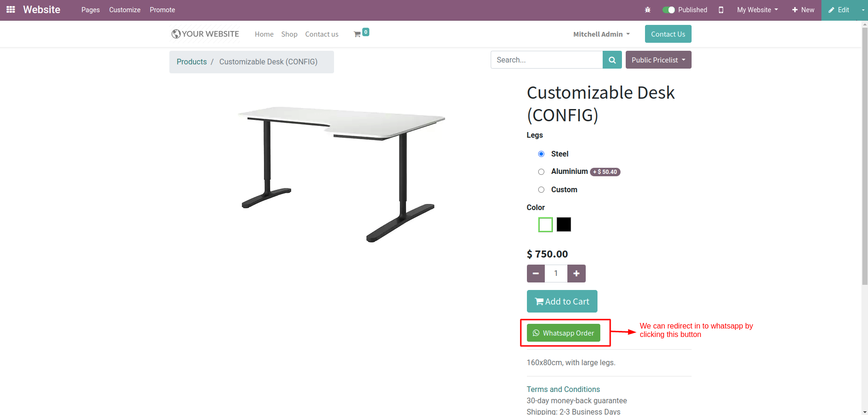This screenshot has width=868, height=415.
Task: Open the Terms and Conditions link
Action: click(x=563, y=389)
